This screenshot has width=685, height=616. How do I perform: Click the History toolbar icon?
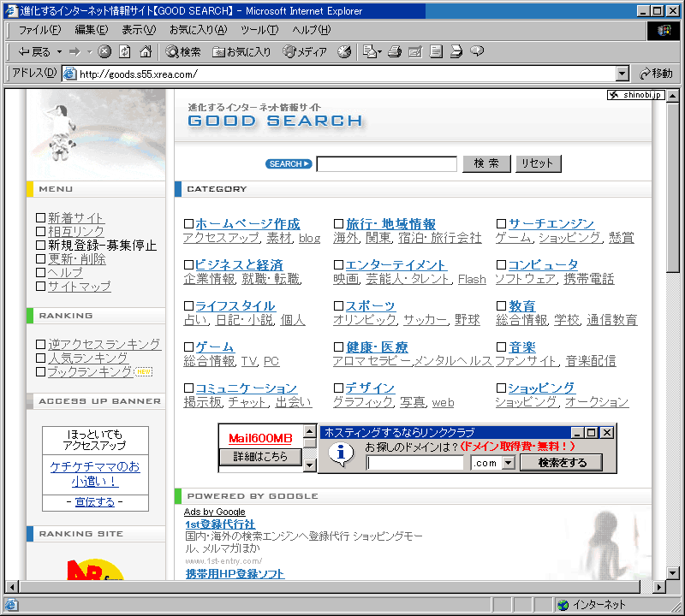344,52
